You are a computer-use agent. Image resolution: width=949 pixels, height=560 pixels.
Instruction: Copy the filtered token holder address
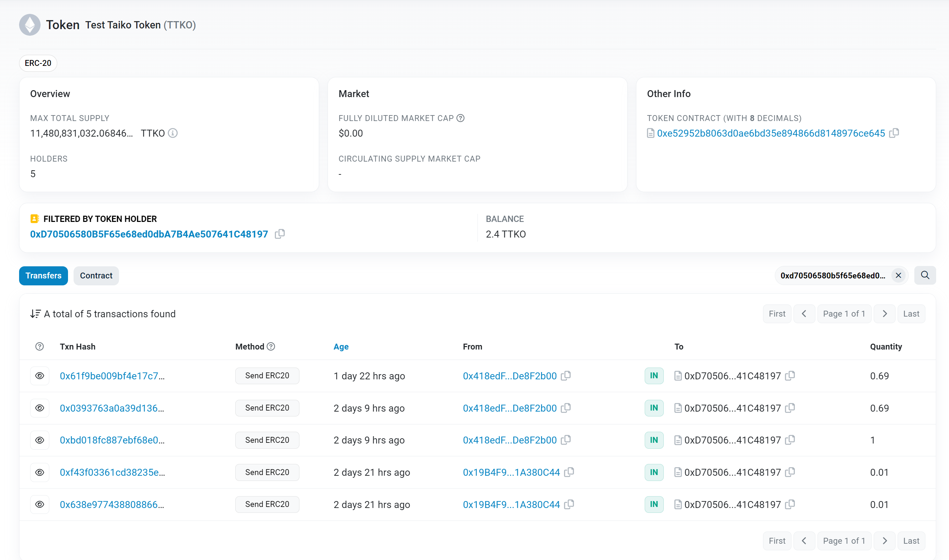point(279,234)
